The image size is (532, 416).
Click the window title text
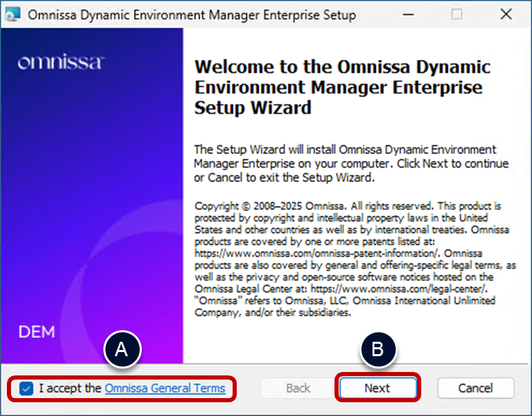pos(192,14)
